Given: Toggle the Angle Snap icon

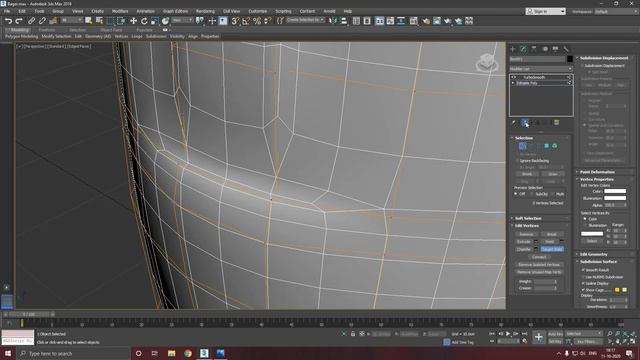Looking at the screenshot, I should point(246,21).
